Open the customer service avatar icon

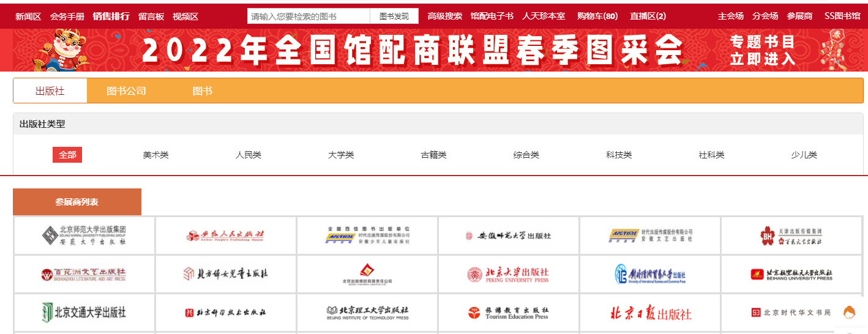coord(849,313)
